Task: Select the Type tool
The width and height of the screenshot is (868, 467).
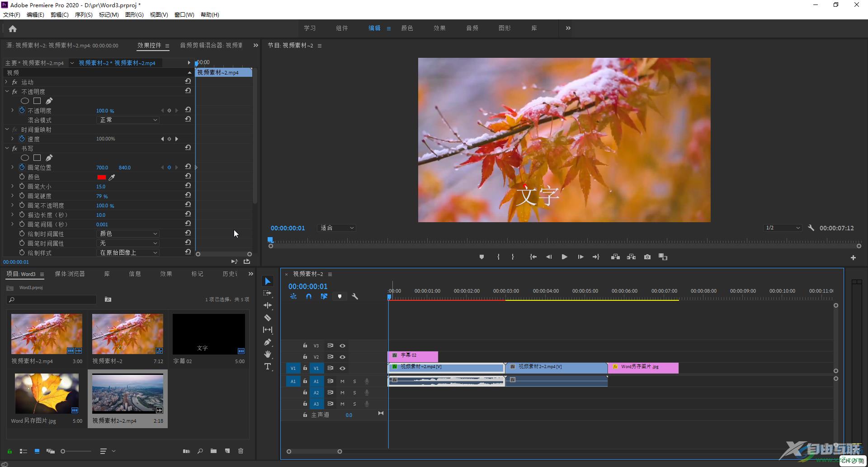Action: (268, 366)
